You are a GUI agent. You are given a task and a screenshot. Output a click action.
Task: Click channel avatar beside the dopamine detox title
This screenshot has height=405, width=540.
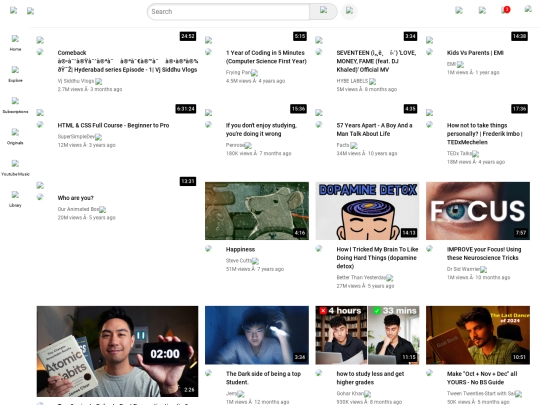(x=319, y=249)
